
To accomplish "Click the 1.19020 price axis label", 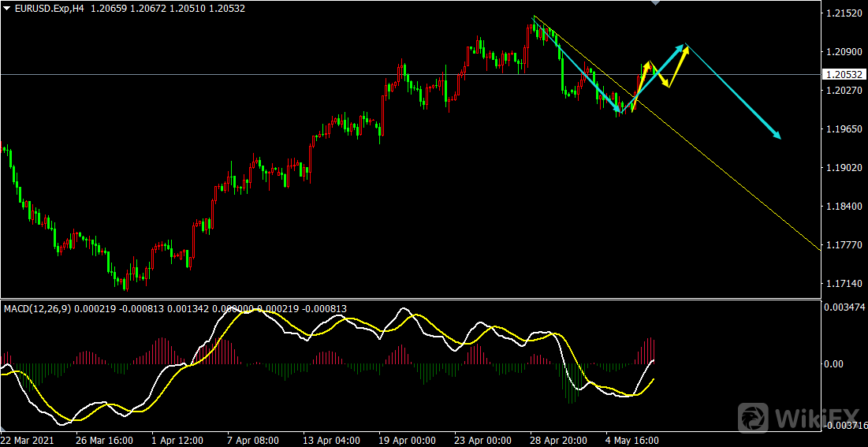I will pyautogui.click(x=842, y=168).
